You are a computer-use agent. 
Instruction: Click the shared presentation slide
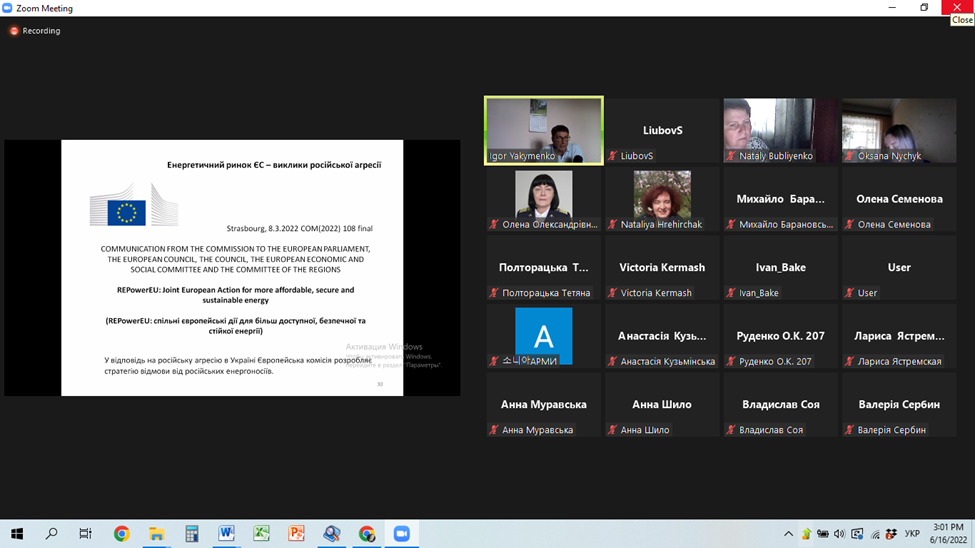[x=232, y=267]
